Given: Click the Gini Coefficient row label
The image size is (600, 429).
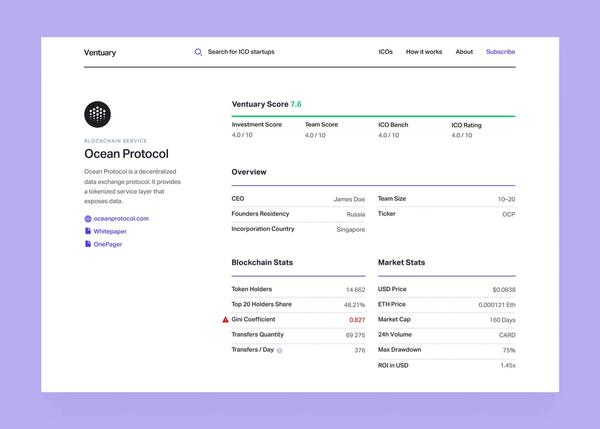Looking at the screenshot, I should 253,319.
